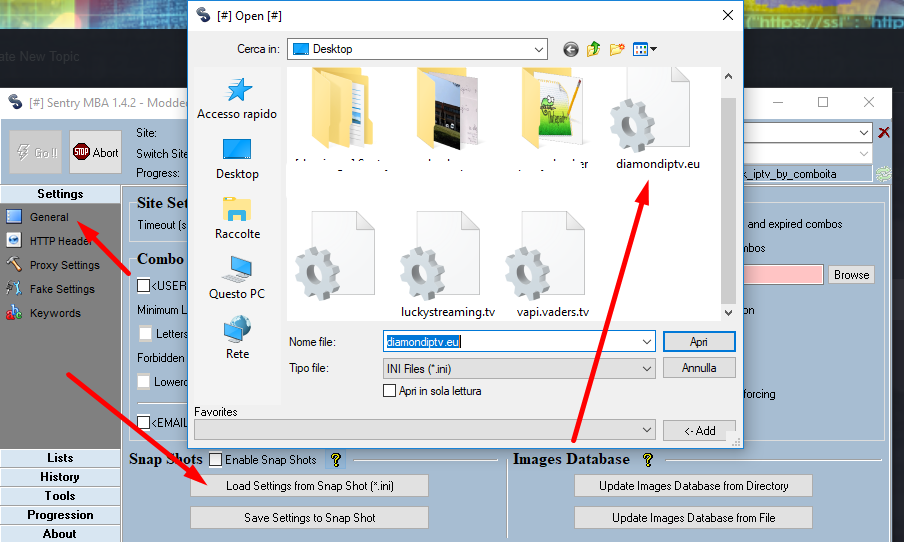Create a new folder in Open dialog
The width and height of the screenshot is (904, 542).
click(617, 50)
